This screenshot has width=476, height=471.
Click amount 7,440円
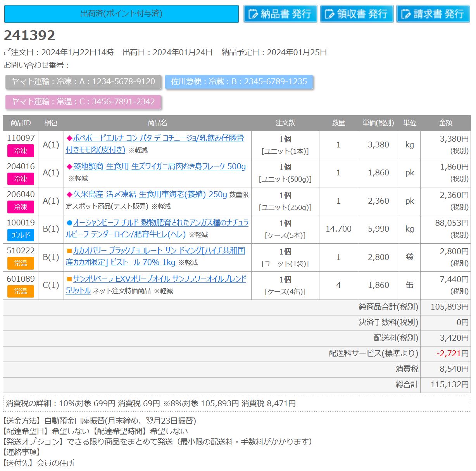click(x=454, y=279)
